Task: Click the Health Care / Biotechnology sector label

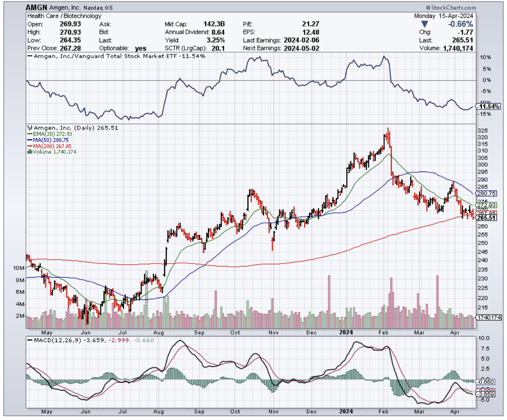Action: tap(64, 16)
